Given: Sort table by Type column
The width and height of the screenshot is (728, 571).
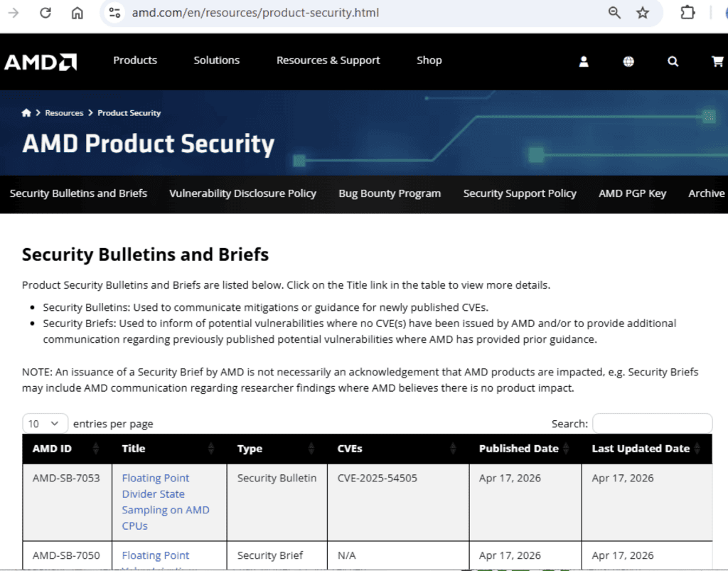Looking at the screenshot, I should pyautogui.click(x=277, y=449).
